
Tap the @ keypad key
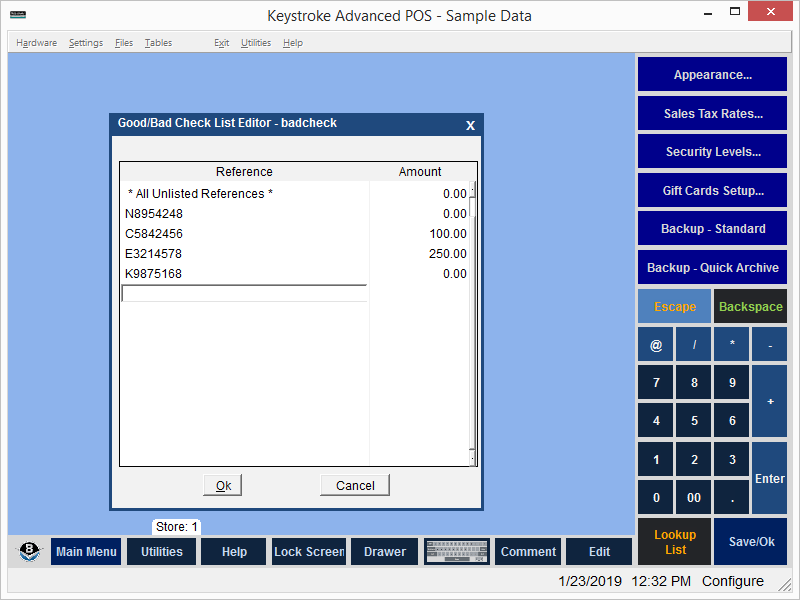(656, 344)
